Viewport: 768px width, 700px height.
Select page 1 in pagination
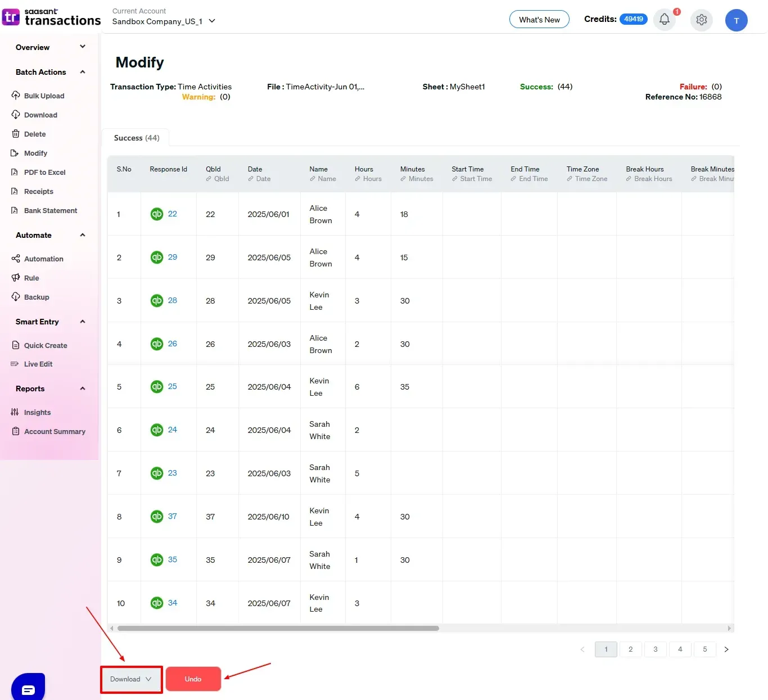(606, 649)
